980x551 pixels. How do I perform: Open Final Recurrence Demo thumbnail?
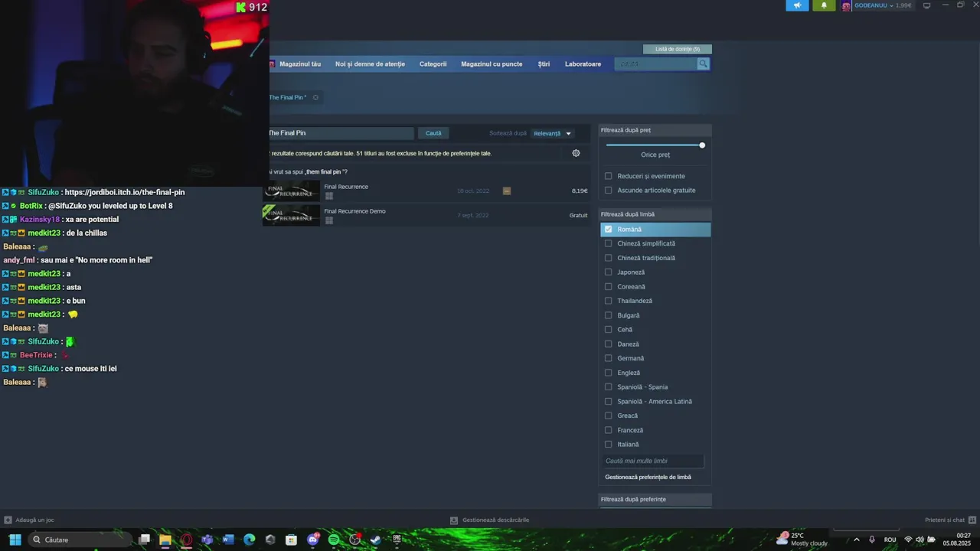291,215
